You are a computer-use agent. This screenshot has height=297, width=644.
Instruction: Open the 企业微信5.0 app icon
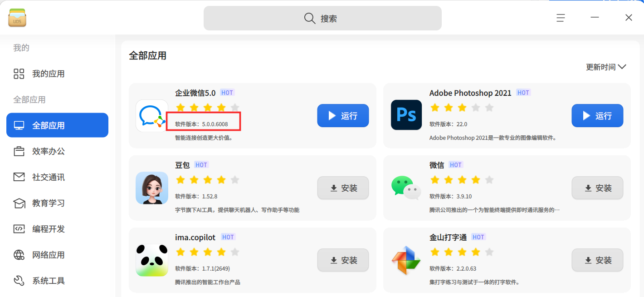(152, 116)
